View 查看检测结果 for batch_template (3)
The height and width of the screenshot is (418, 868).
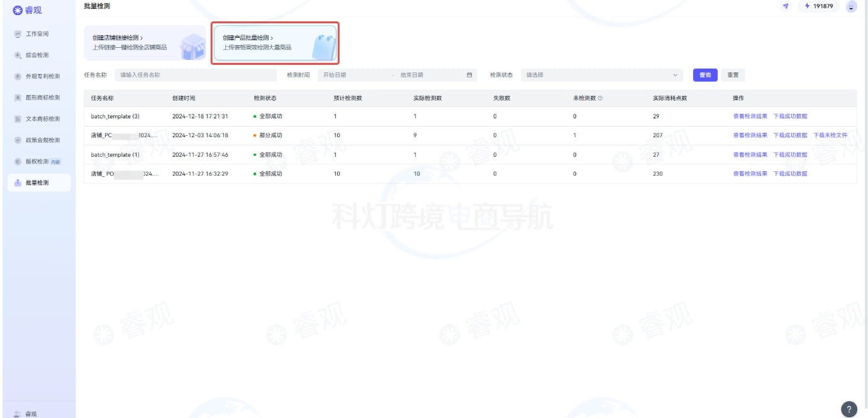(x=750, y=116)
